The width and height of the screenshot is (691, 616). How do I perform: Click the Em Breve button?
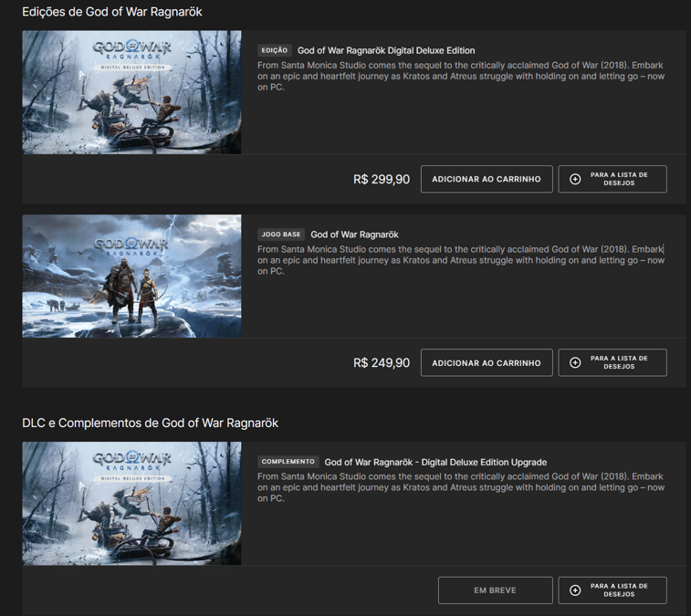496,590
